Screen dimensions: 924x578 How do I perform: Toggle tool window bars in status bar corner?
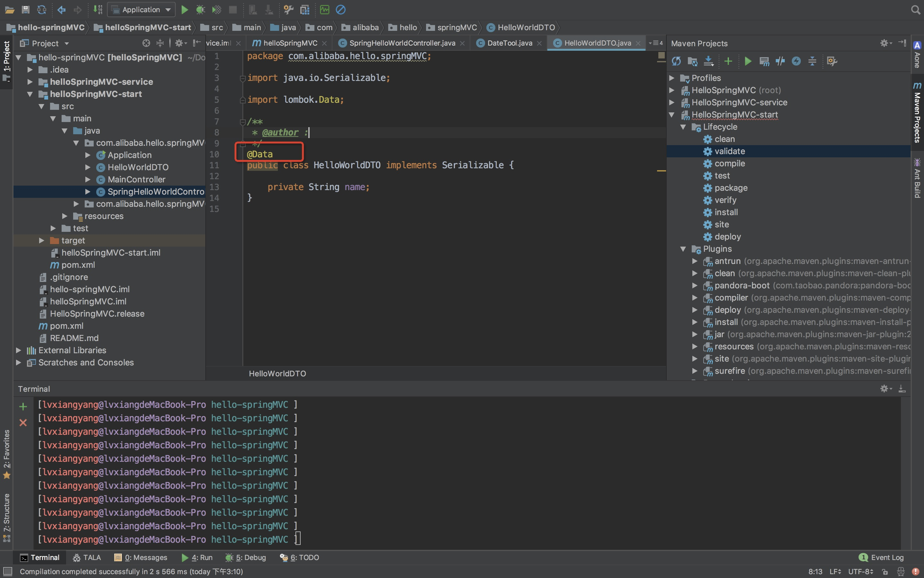point(7,572)
